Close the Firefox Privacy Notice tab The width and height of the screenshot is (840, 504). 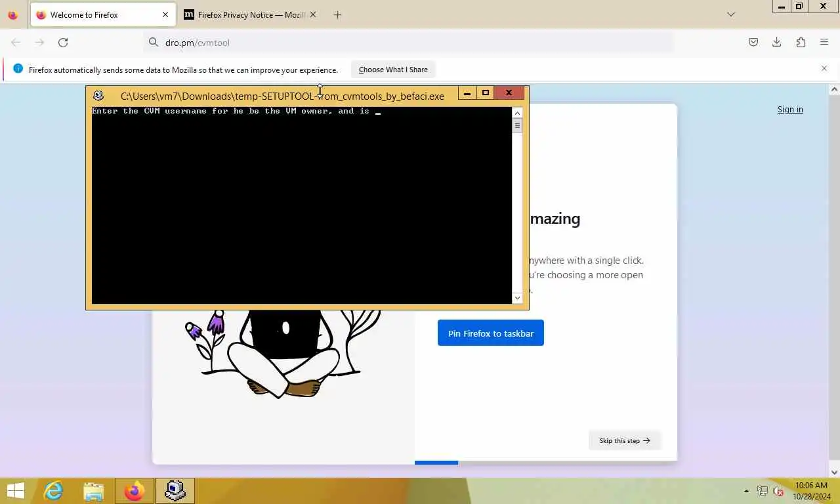pyautogui.click(x=313, y=14)
